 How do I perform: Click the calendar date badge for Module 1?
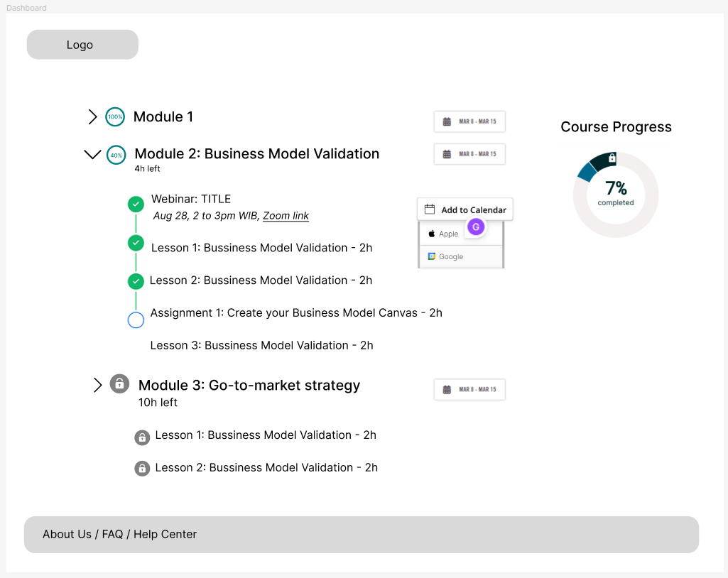point(469,121)
